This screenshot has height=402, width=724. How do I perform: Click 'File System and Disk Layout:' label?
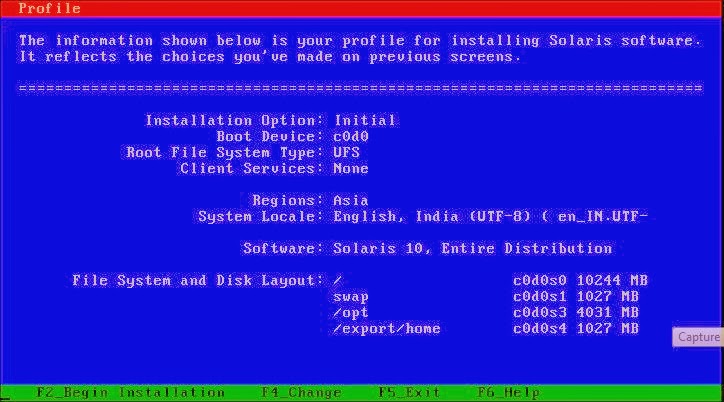click(199, 281)
